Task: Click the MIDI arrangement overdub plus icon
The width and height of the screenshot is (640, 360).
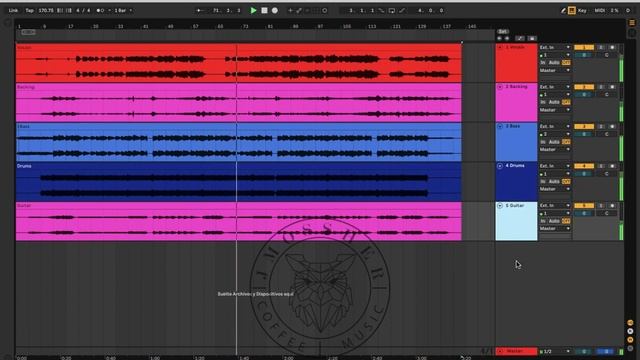Action: [290, 11]
